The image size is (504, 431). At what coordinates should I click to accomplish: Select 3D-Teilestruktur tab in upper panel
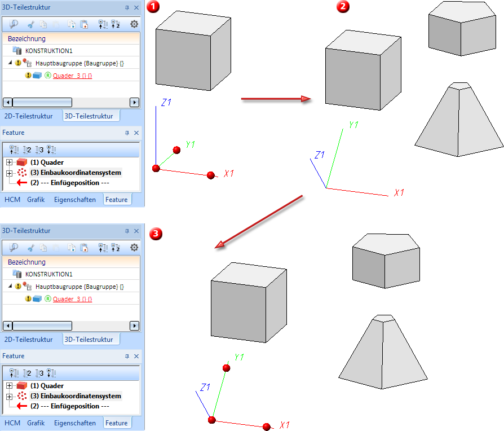[89, 116]
